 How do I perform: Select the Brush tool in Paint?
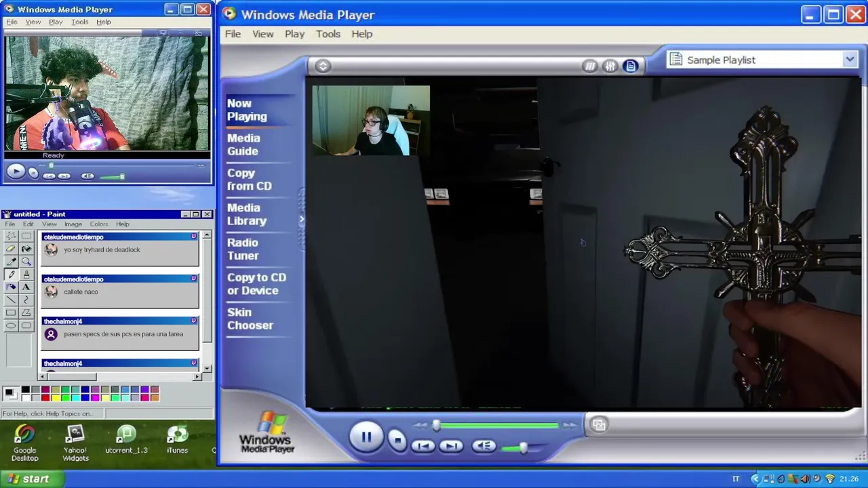coord(26,274)
